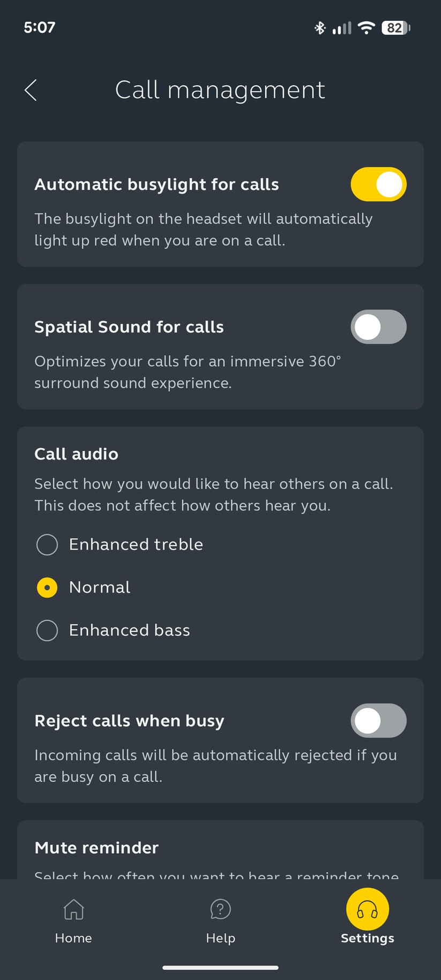Tap the cellular signal bars icon
This screenshot has height=980, width=441.
(342, 28)
